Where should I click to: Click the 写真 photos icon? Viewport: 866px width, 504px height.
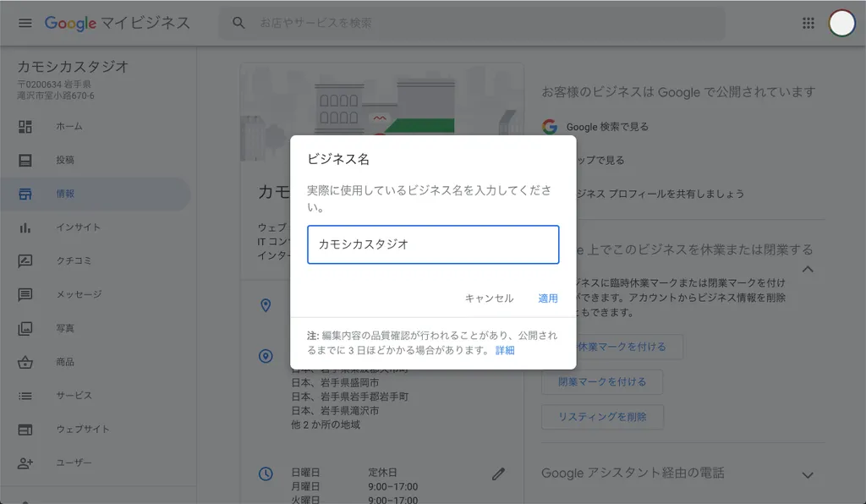pos(25,328)
